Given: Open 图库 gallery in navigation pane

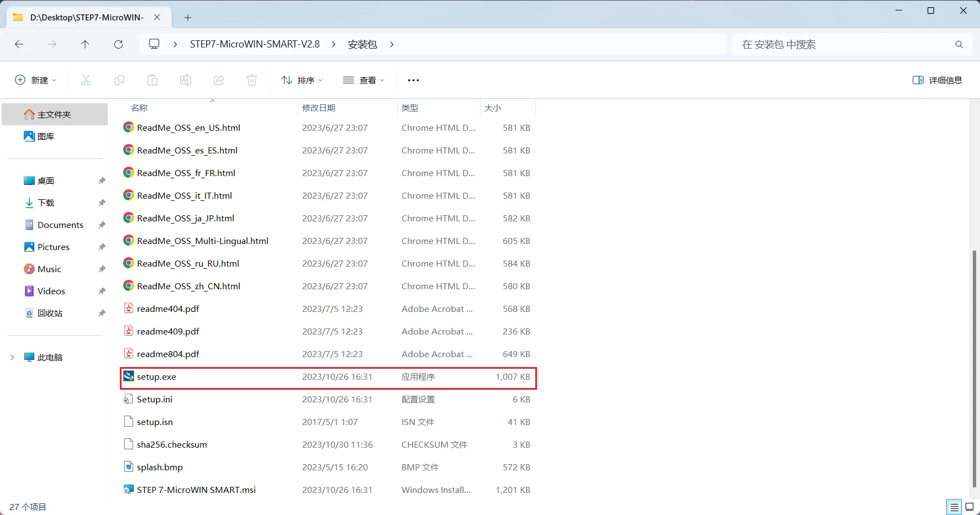Looking at the screenshot, I should [x=55, y=136].
